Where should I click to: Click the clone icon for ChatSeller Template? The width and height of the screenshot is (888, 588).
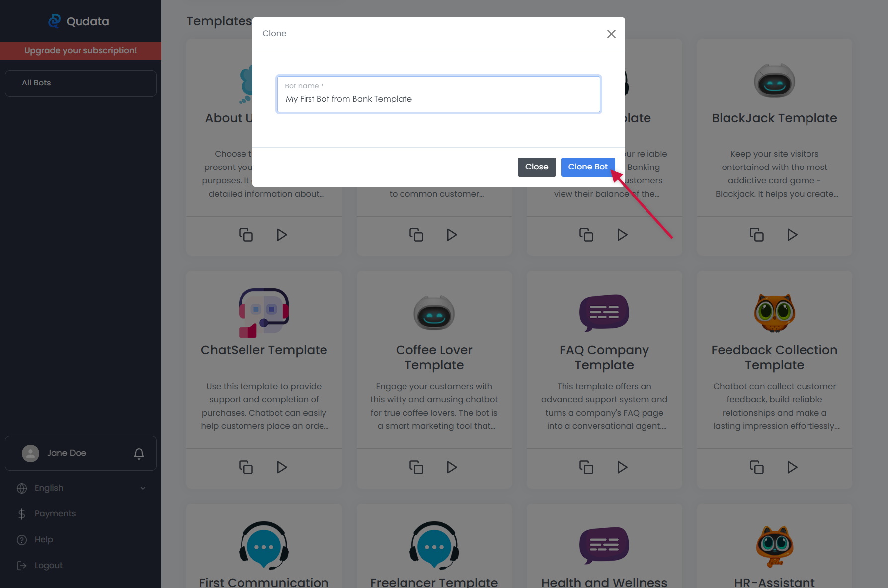(246, 467)
